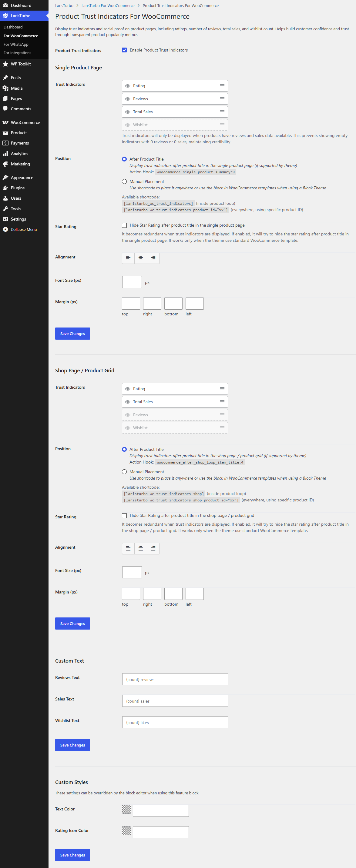This screenshot has width=356, height=868.
Task: Click the Comments bubble icon
Action: click(x=5, y=109)
